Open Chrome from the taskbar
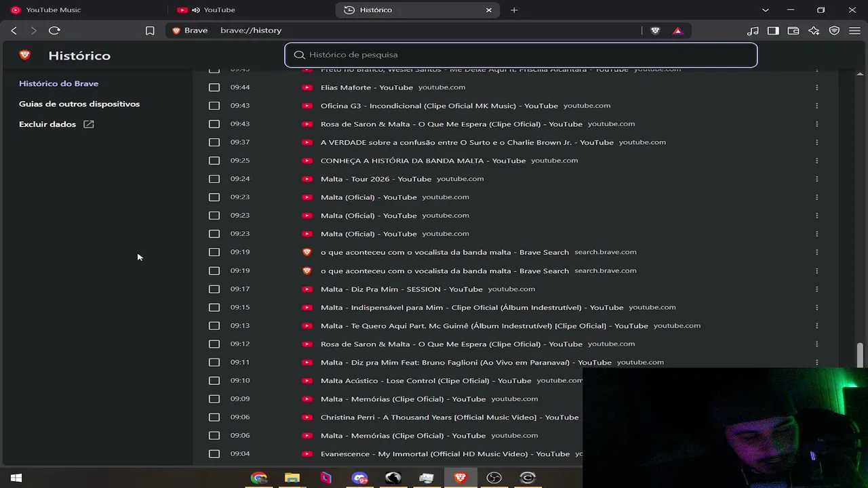This screenshot has height=488, width=868. click(x=258, y=478)
